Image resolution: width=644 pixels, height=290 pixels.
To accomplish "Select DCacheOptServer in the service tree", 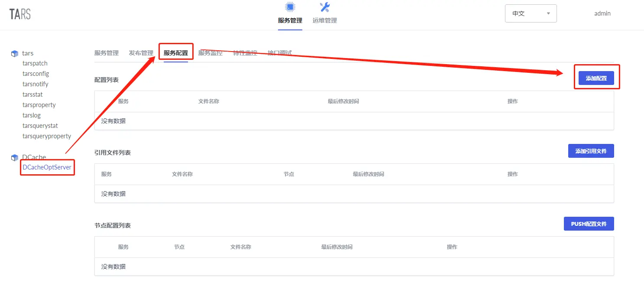I will click(x=47, y=167).
